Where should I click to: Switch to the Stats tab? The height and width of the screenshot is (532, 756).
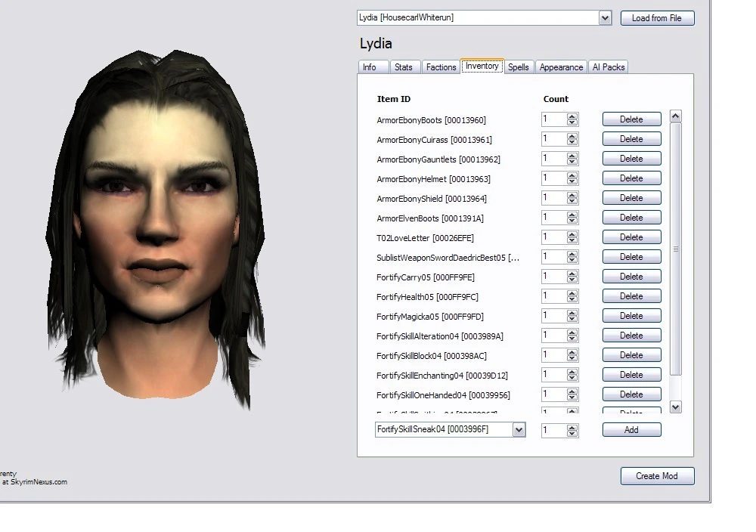[404, 67]
